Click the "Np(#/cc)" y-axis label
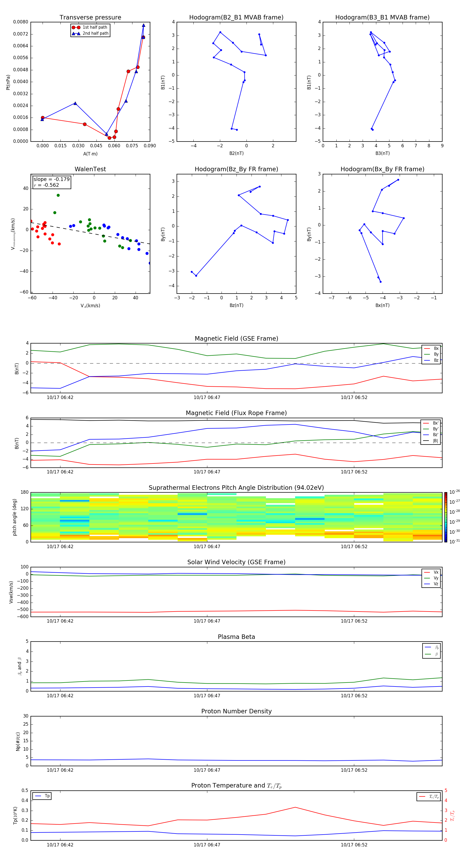The width and height of the screenshot is (473, 868). coord(18,741)
